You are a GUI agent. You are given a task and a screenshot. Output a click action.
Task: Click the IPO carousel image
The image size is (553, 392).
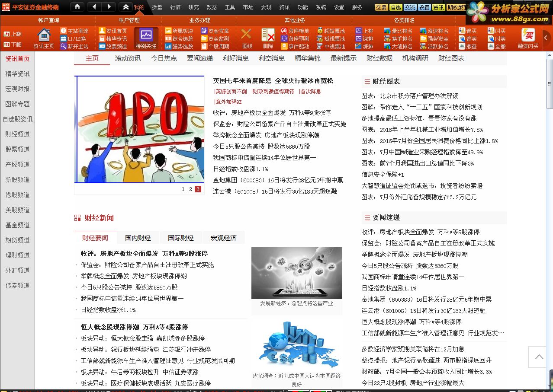point(140,130)
